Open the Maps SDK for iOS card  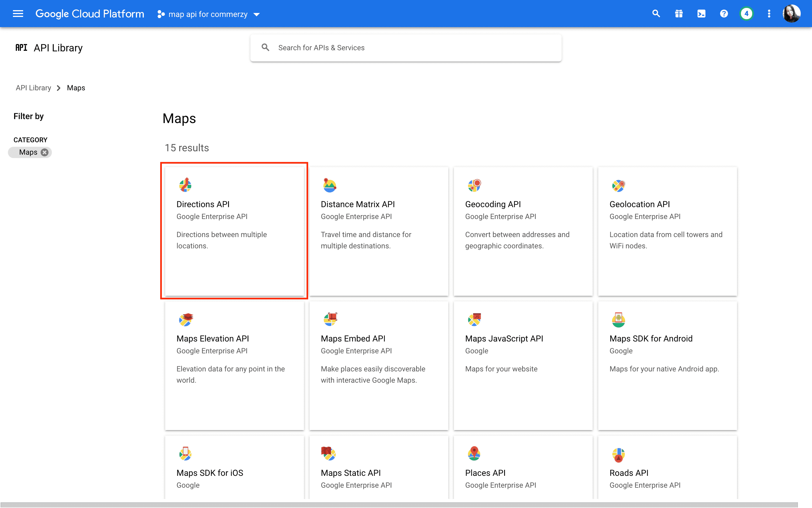[234, 467]
